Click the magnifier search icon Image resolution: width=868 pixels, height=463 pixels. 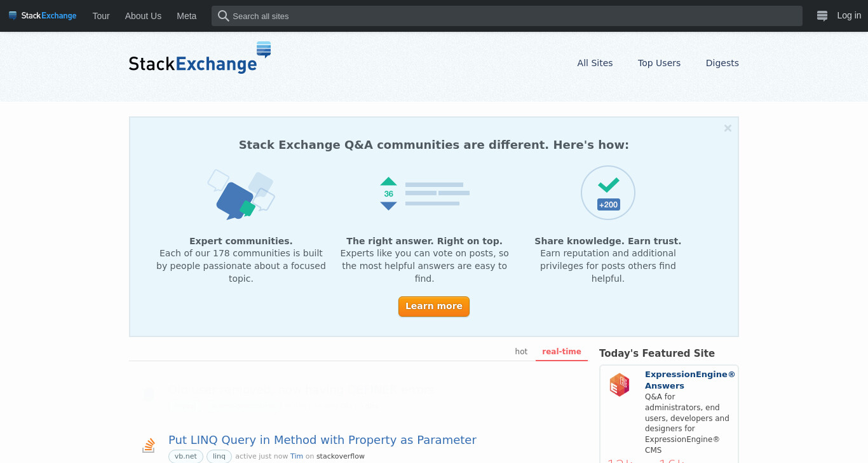[x=223, y=16]
